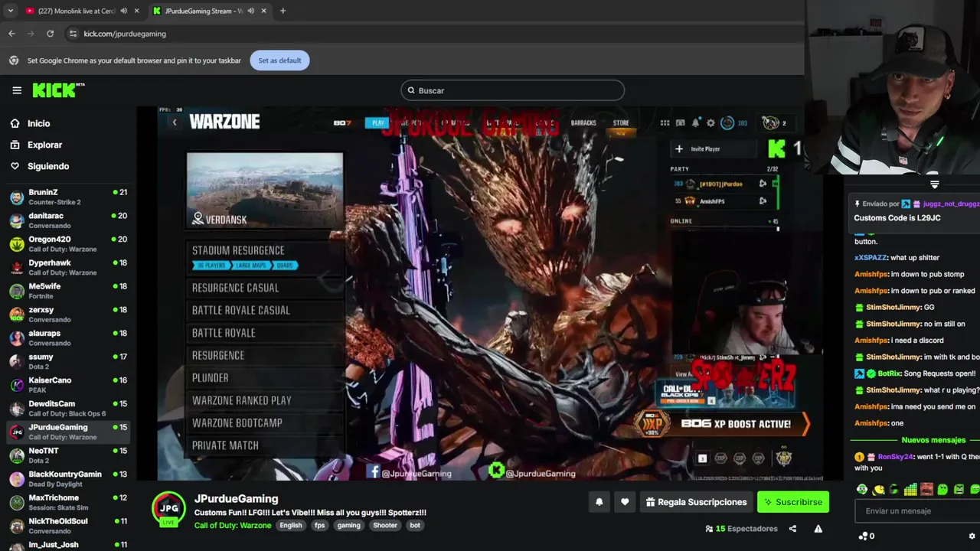Screen dimensions: 980x551
Task: Click the Enviar un mensaje chat box
Action: click(916, 511)
